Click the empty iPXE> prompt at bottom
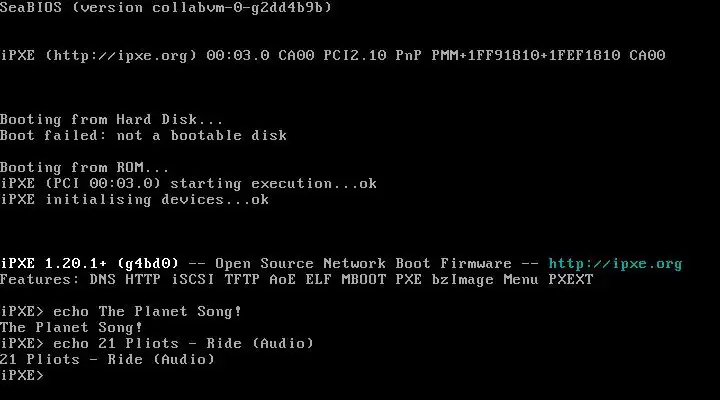 (x=22, y=376)
